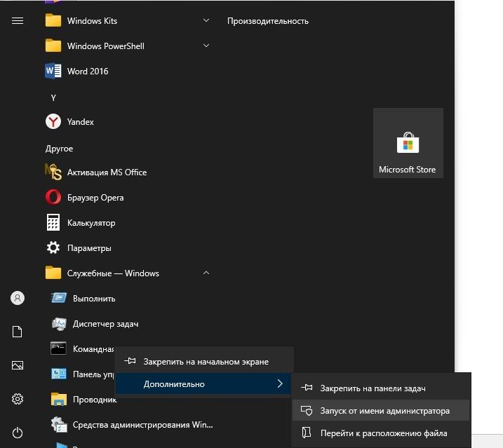The height and width of the screenshot is (448, 503).
Task: Click the Windows PowerShell label
Action: tap(105, 46)
